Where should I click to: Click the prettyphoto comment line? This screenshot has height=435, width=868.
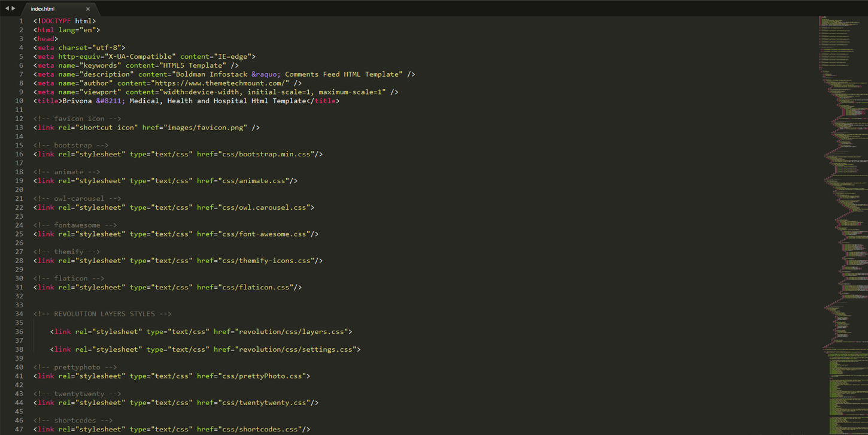click(75, 367)
